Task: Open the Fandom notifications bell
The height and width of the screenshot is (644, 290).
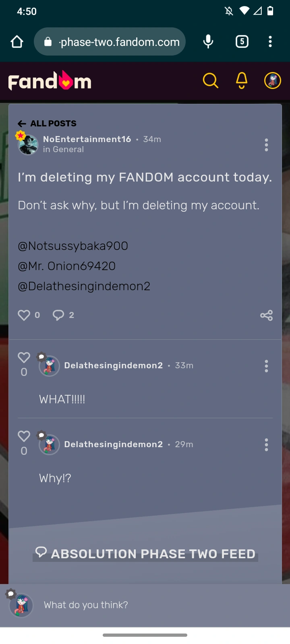Action: (241, 80)
